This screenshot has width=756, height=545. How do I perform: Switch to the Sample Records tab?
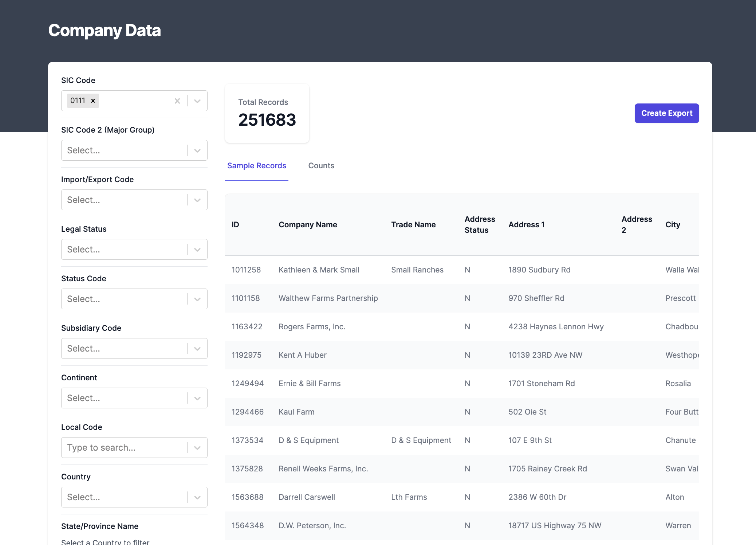[x=257, y=166]
